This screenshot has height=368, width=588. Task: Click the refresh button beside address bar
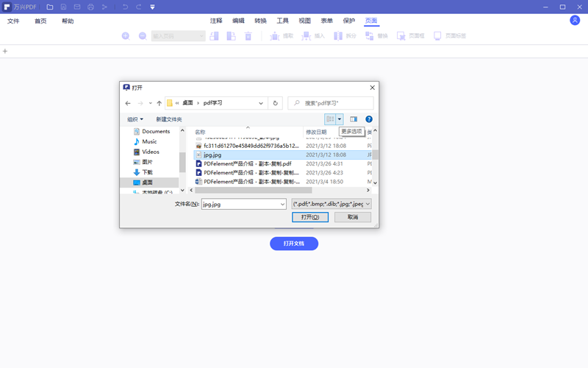coord(276,104)
